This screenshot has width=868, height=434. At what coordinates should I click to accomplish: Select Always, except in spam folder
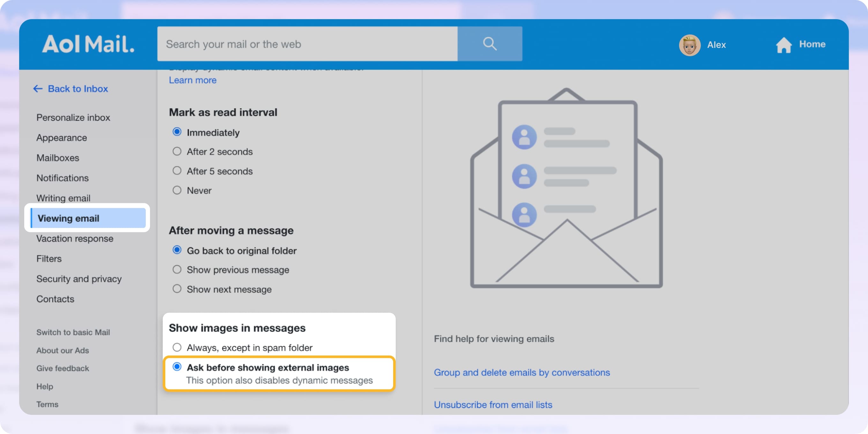(176, 347)
